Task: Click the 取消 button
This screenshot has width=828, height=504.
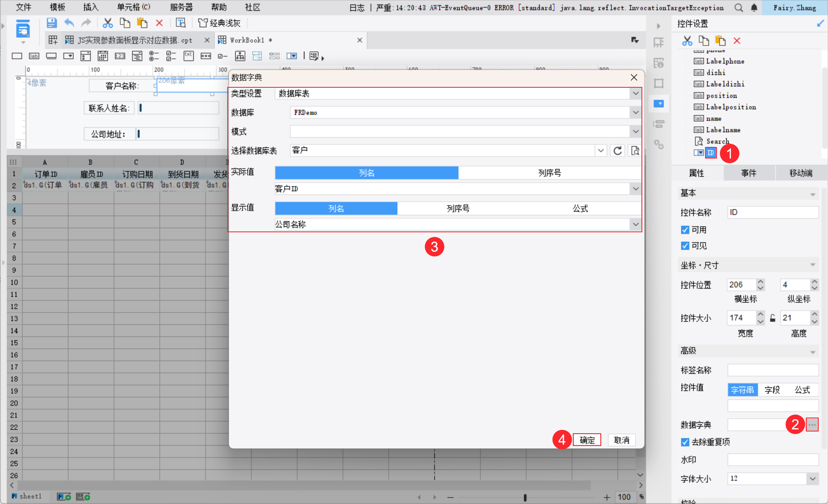Action: tap(622, 440)
